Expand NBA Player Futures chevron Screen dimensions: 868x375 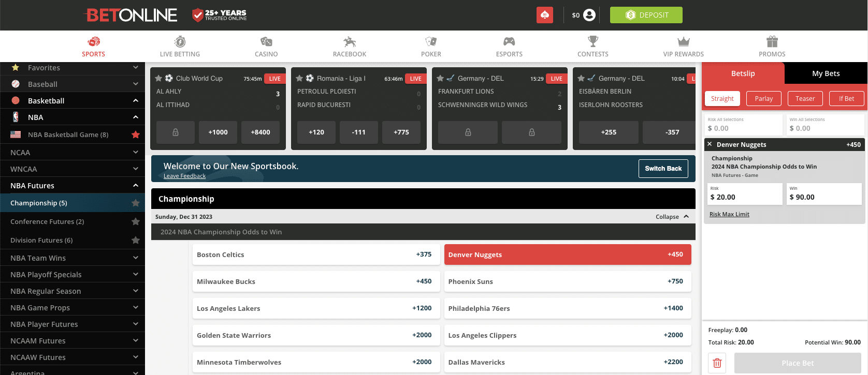click(x=136, y=324)
